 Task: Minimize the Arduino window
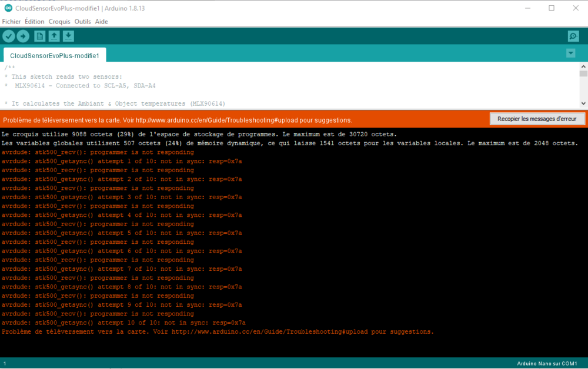(x=527, y=8)
